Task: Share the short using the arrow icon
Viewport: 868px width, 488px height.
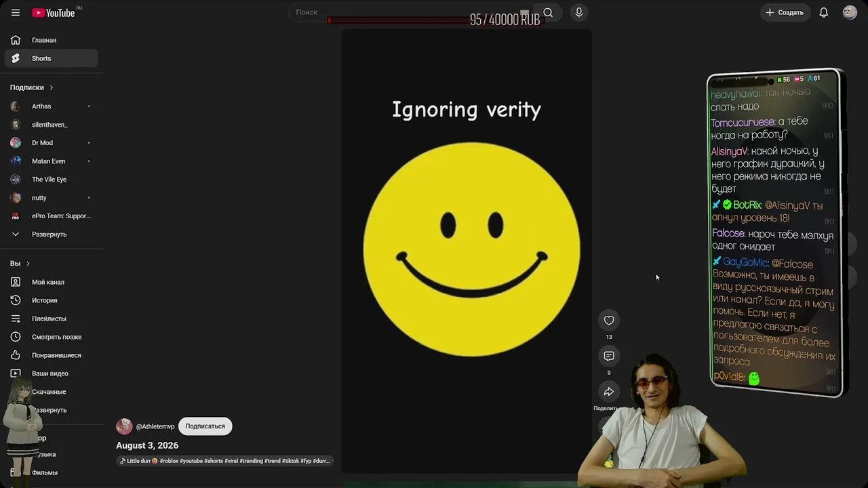Action: click(x=609, y=392)
